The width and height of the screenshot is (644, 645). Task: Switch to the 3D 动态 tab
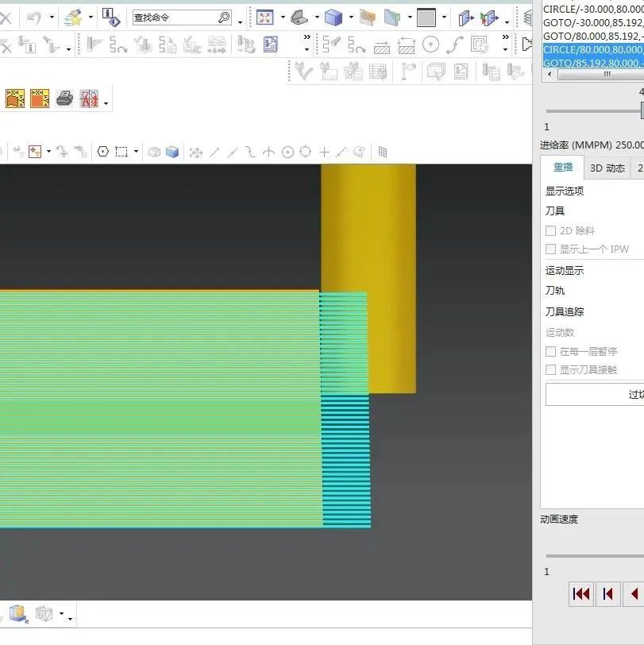(607, 168)
